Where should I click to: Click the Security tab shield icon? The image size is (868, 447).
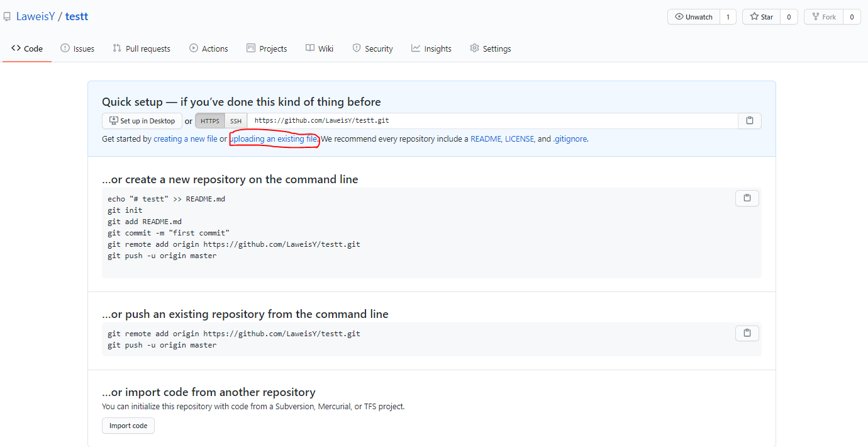point(357,48)
